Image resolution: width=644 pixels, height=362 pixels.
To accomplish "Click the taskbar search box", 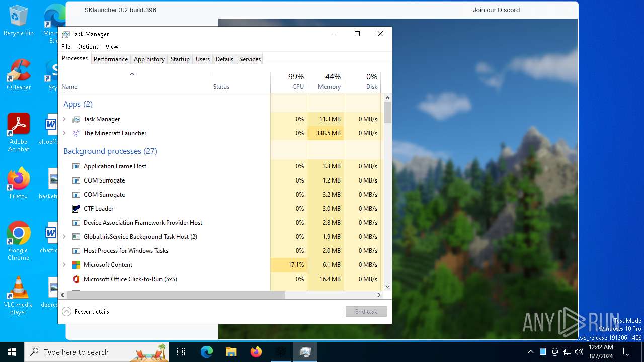I will 97,352.
